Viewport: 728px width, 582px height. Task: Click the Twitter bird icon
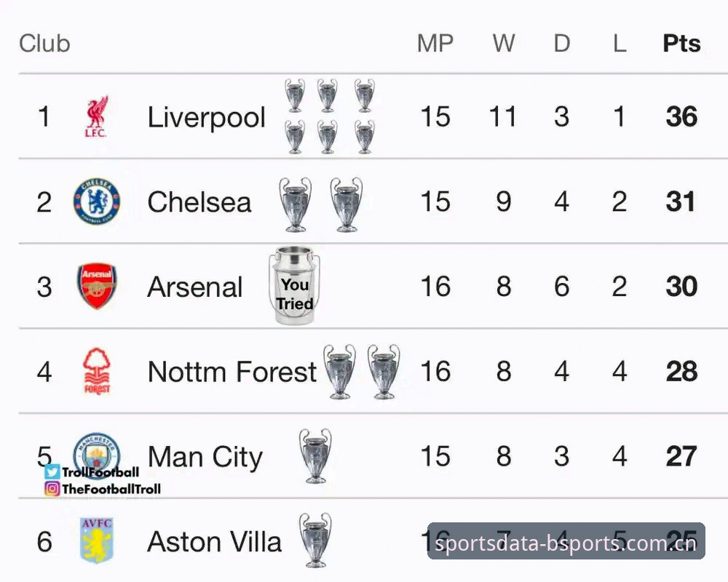(52, 472)
